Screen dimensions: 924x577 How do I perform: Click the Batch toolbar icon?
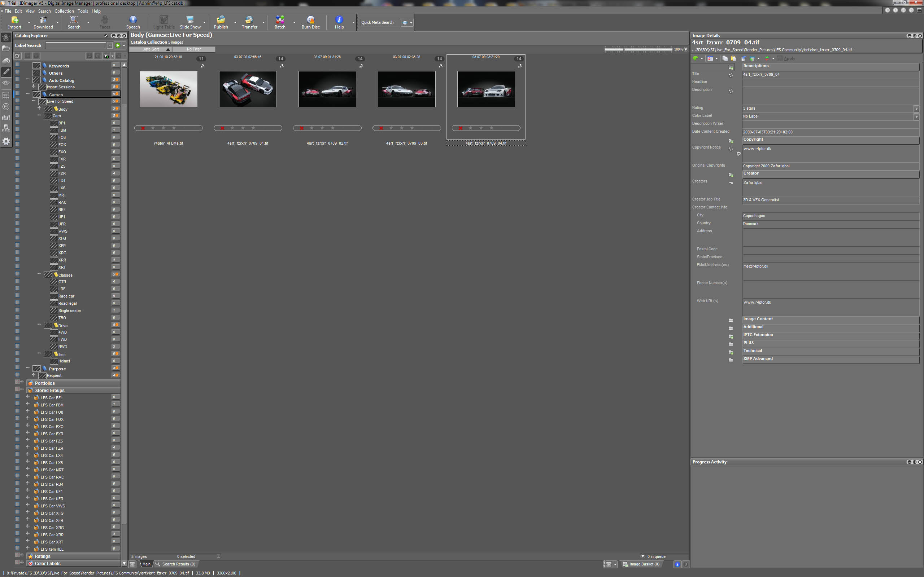pyautogui.click(x=280, y=22)
